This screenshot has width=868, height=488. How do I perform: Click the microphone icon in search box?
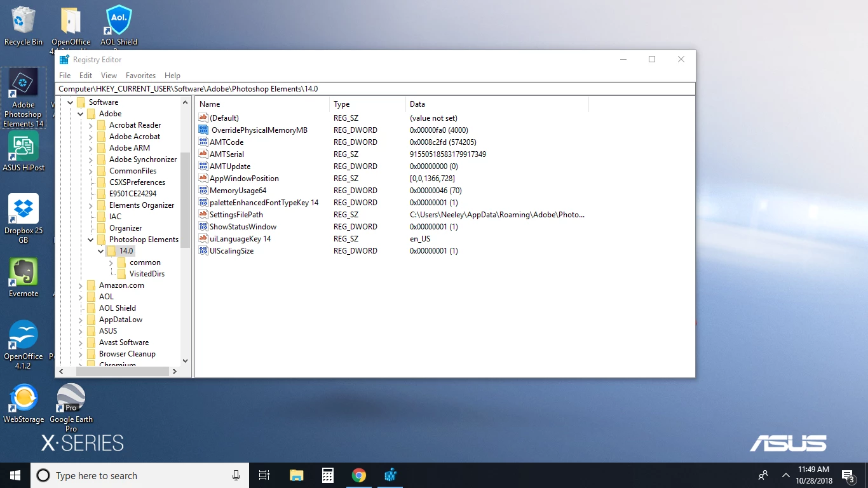[236, 475]
